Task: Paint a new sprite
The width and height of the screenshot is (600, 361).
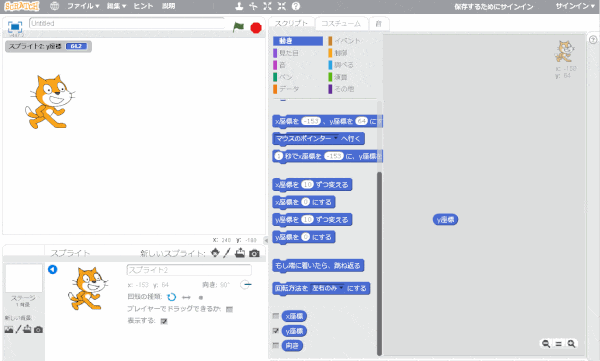Action: pyautogui.click(x=227, y=253)
